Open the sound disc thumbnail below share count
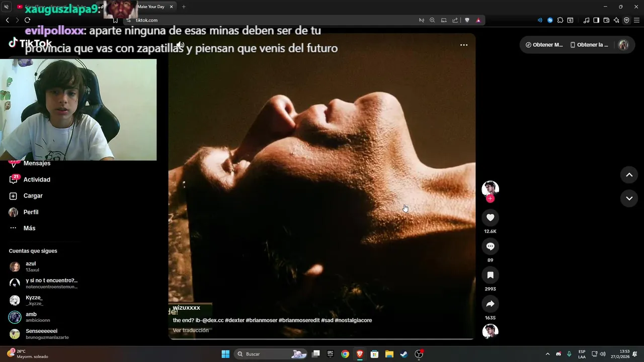 (490, 331)
